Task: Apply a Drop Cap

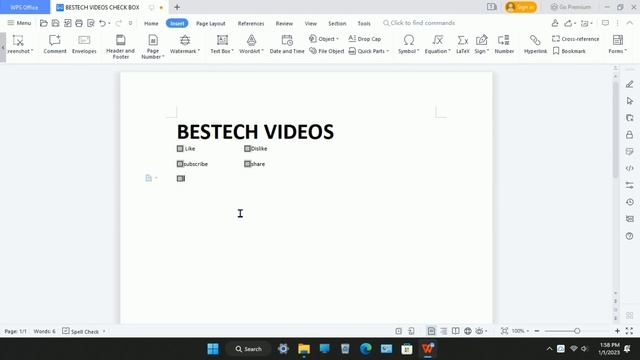Action: pyautogui.click(x=364, y=39)
